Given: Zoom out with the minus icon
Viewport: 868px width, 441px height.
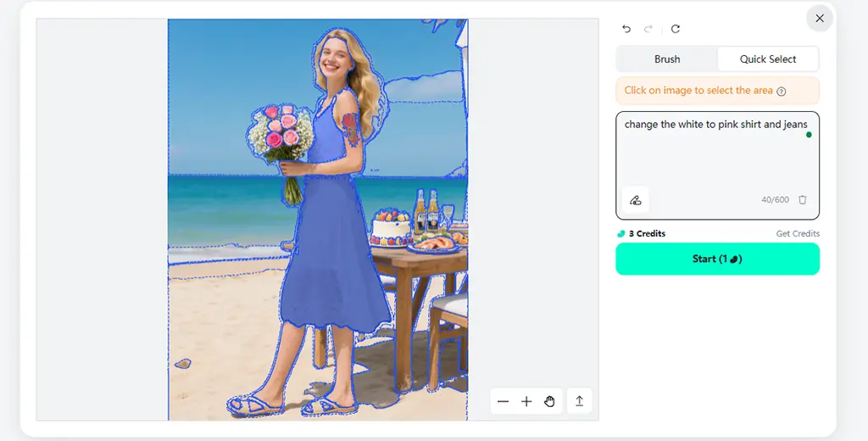Looking at the screenshot, I should pos(503,402).
